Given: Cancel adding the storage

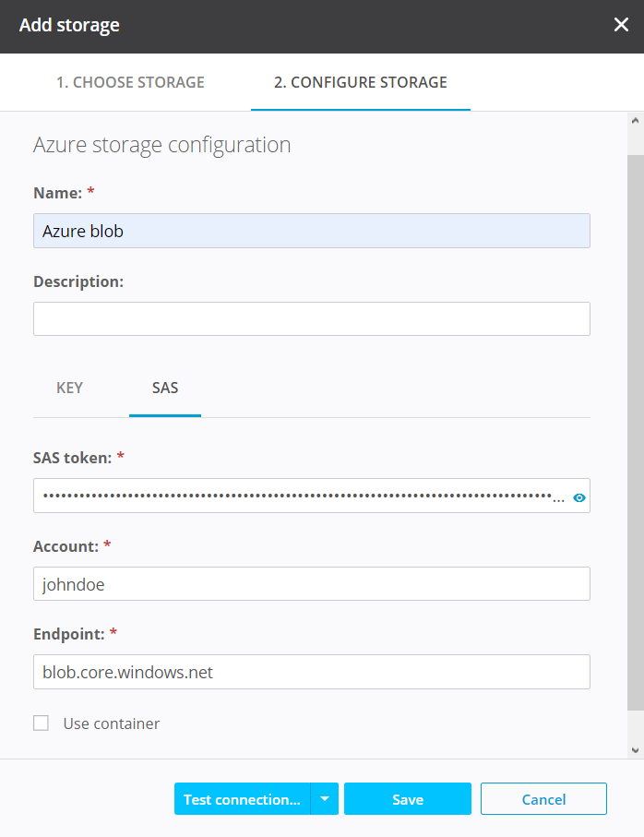Looking at the screenshot, I should pos(543,798).
